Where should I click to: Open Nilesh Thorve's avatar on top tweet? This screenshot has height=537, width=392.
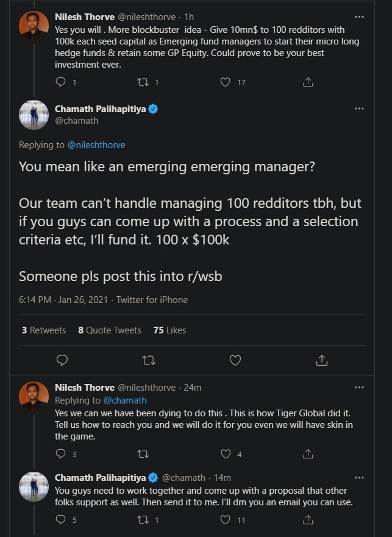(34, 25)
